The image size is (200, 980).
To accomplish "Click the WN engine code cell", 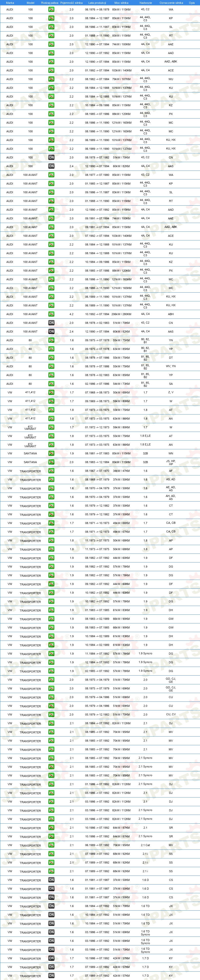I will pyautogui.click(x=171, y=453).
